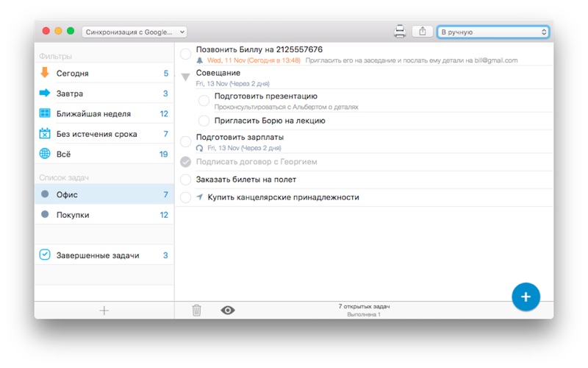The width and height of the screenshot is (588, 368).
Task: Click Fri, 13 Nov date under Подготовить зарплаты
Action: (244, 148)
